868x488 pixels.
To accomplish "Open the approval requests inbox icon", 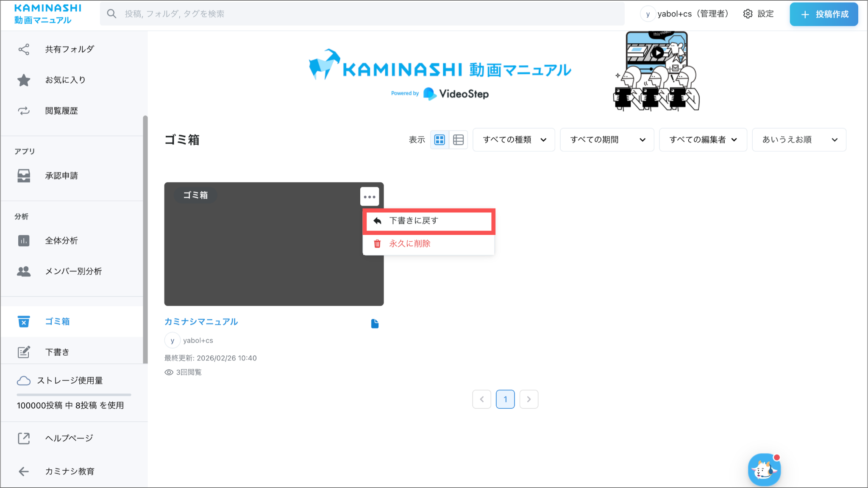I will 24,176.
